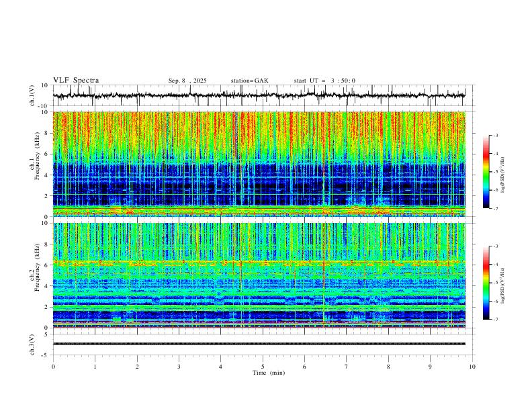Image resolution: width=532 pixels, height=411 pixels.
Task: Click the ch.1 waveform '-10' tick label
Action: [x=44, y=106]
